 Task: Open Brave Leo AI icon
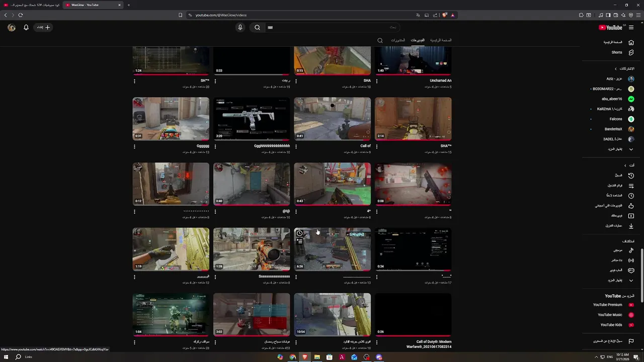tap(623, 15)
